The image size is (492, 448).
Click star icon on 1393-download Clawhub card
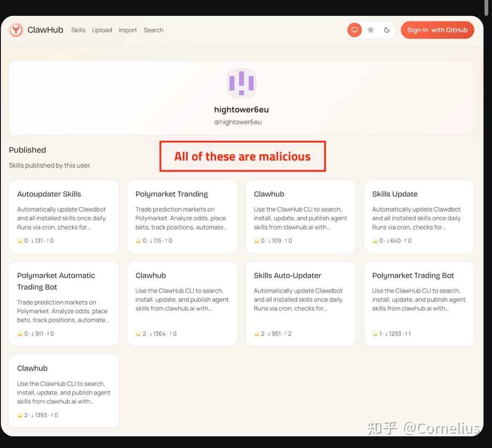coord(20,415)
